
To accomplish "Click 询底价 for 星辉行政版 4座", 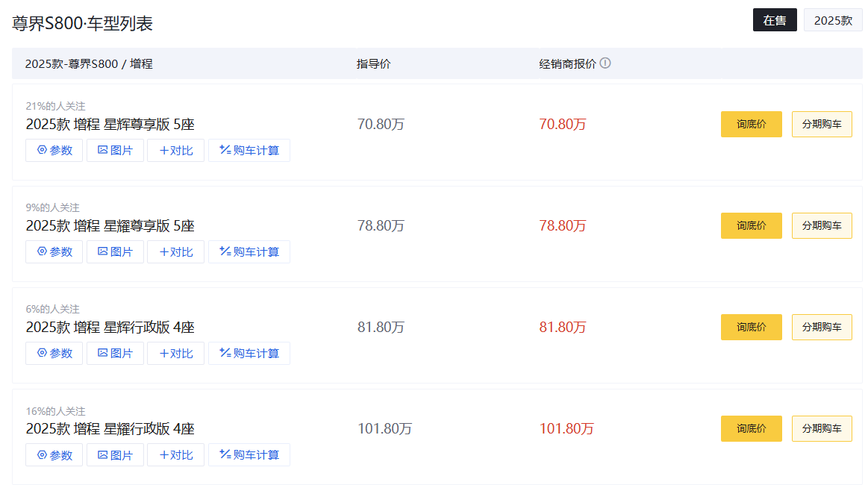I will (x=751, y=328).
